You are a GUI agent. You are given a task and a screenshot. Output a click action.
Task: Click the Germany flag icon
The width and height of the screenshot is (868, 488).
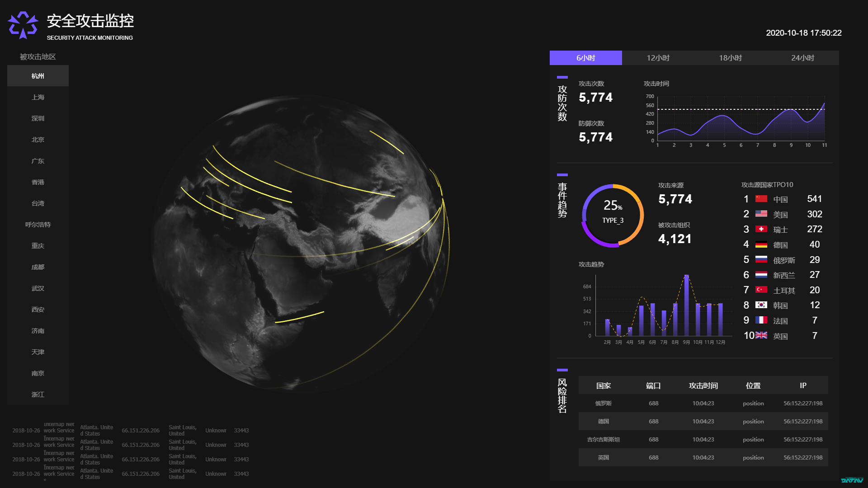[761, 244]
